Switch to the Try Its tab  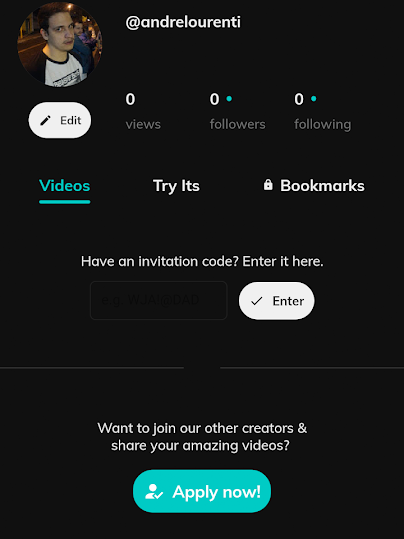coord(176,186)
